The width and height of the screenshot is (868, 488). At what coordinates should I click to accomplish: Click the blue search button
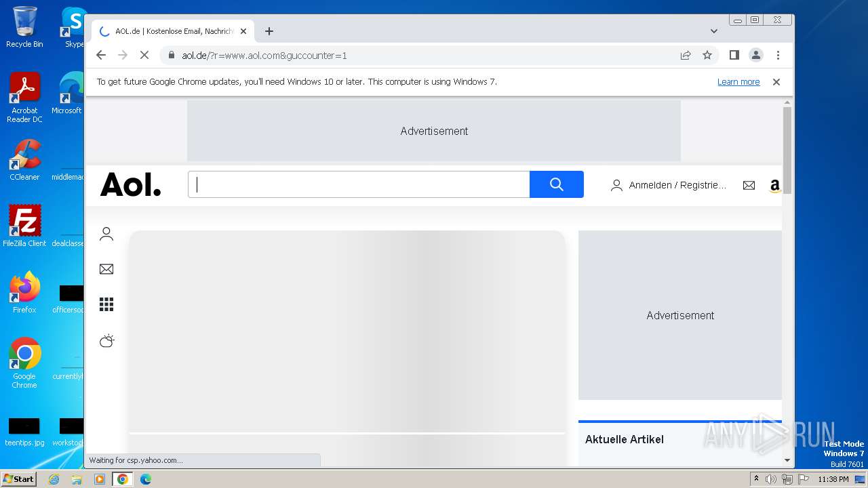point(557,184)
